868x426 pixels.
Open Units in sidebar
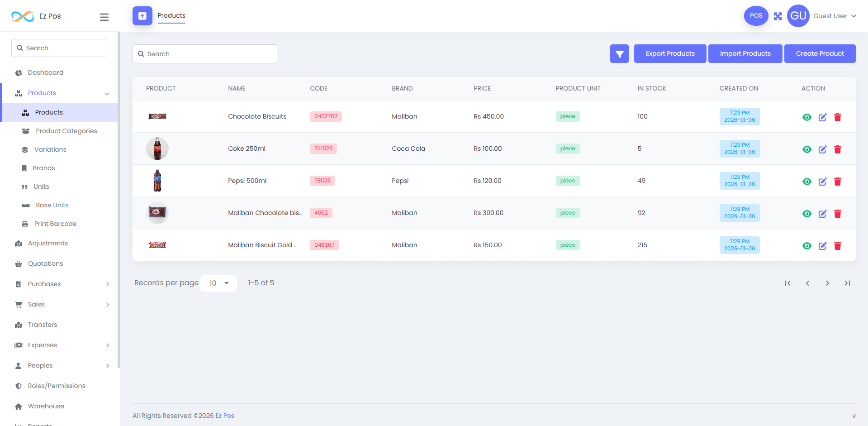pos(41,187)
